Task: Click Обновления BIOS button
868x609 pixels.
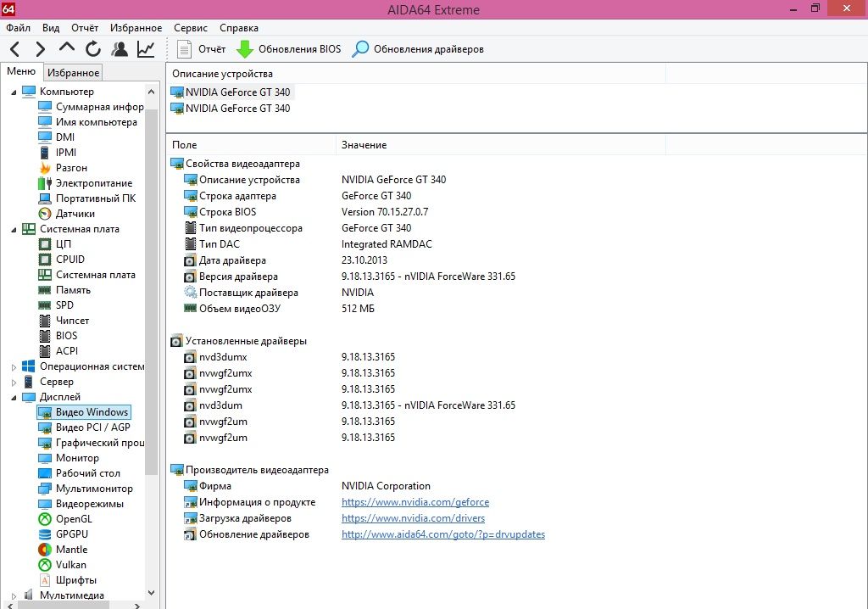Action: click(289, 49)
